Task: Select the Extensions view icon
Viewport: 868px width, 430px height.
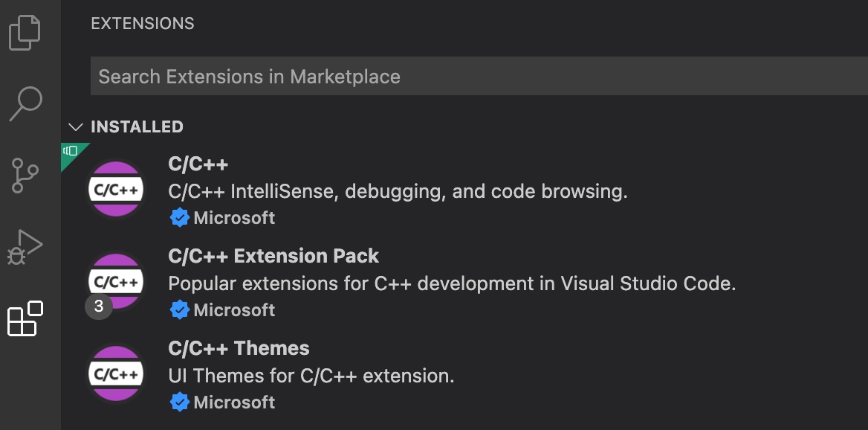Action: [x=25, y=319]
